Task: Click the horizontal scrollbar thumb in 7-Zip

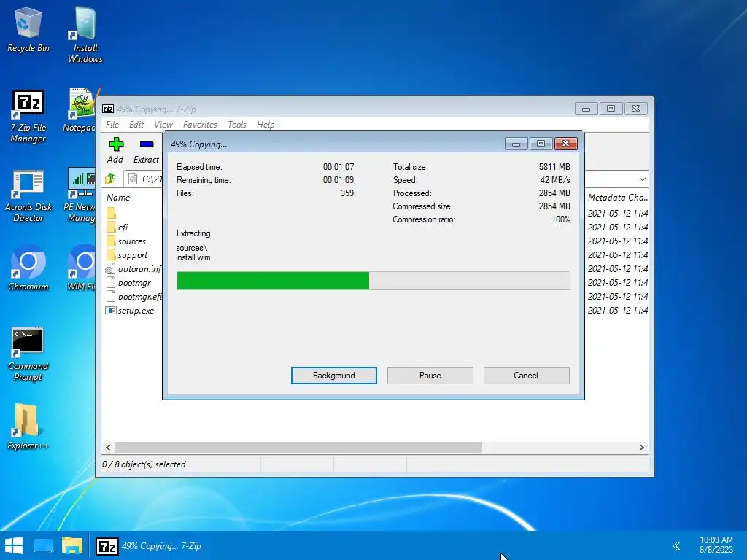Action: click(x=298, y=447)
